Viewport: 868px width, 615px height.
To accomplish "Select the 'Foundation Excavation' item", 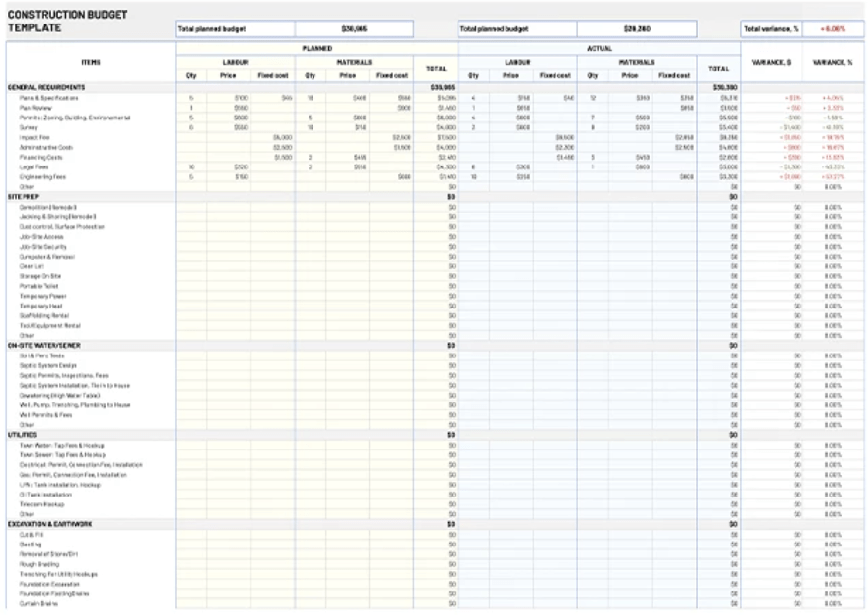I will pos(49,584).
